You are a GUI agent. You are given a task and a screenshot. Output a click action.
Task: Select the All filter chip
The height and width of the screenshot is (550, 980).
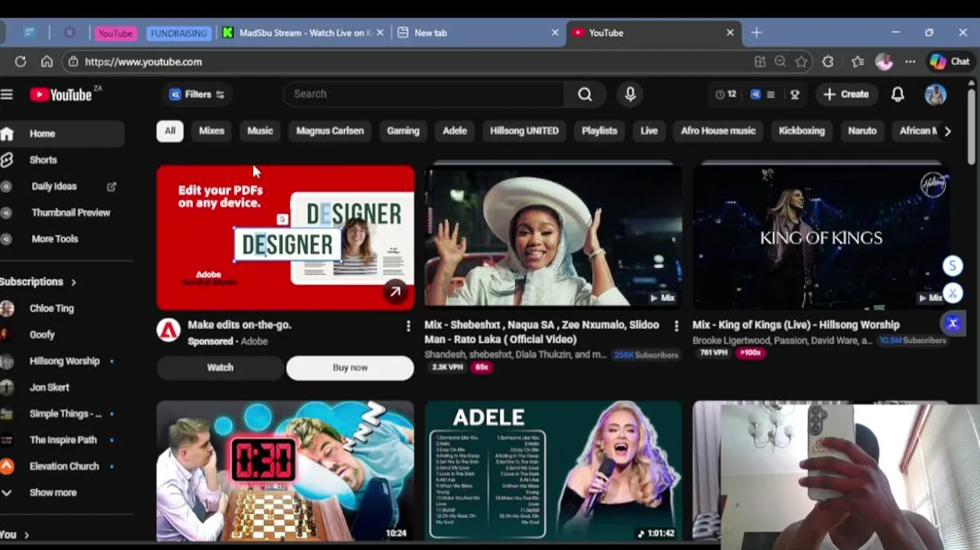(169, 131)
